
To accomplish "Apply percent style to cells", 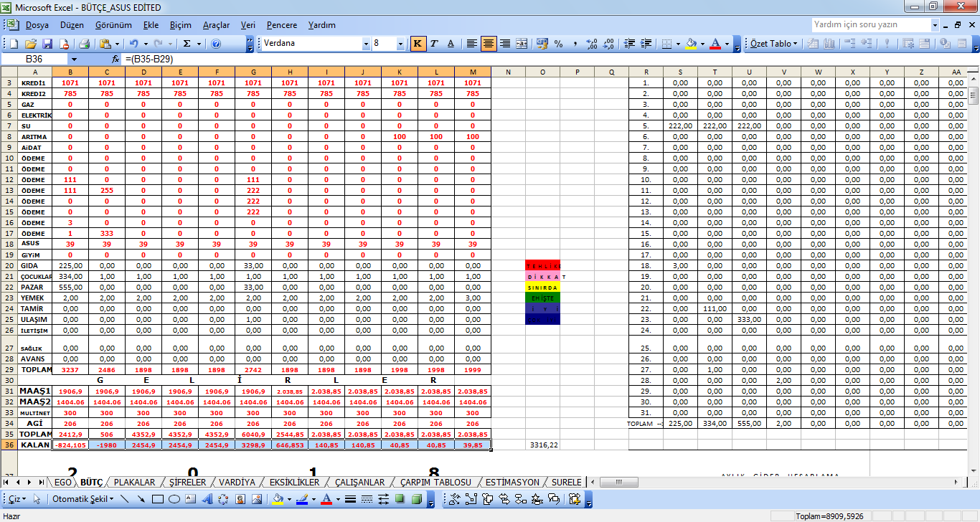I will coord(559,44).
